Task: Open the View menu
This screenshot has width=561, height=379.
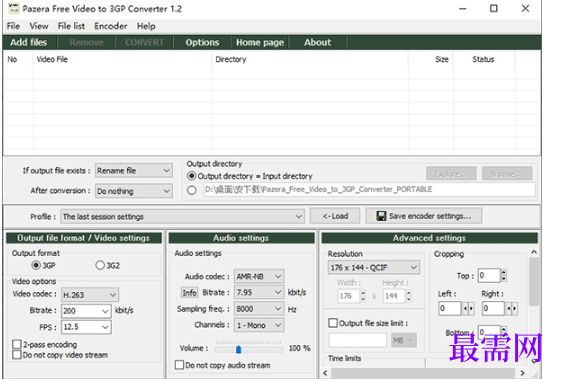Action: pos(39,26)
